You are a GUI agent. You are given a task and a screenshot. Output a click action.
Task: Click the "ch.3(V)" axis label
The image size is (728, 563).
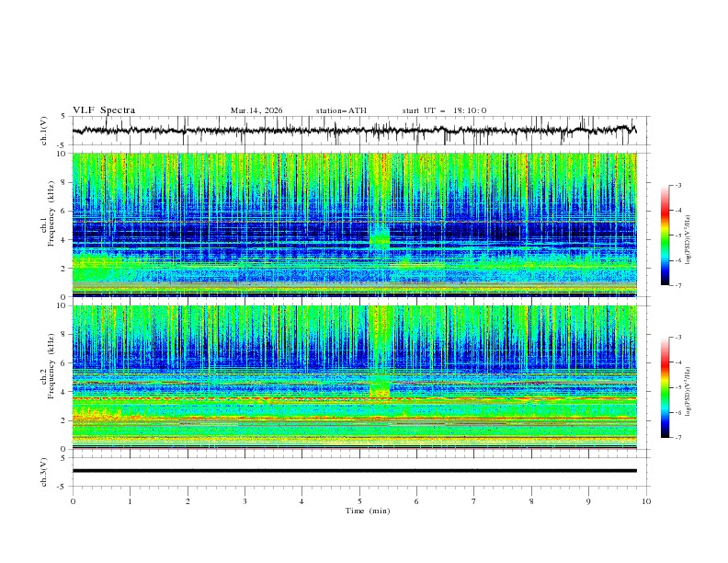coord(44,472)
